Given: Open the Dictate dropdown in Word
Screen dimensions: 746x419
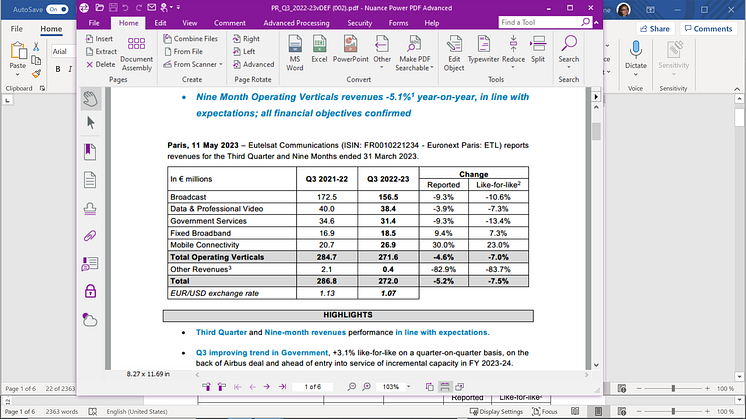Looking at the screenshot, I should [636, 75].
